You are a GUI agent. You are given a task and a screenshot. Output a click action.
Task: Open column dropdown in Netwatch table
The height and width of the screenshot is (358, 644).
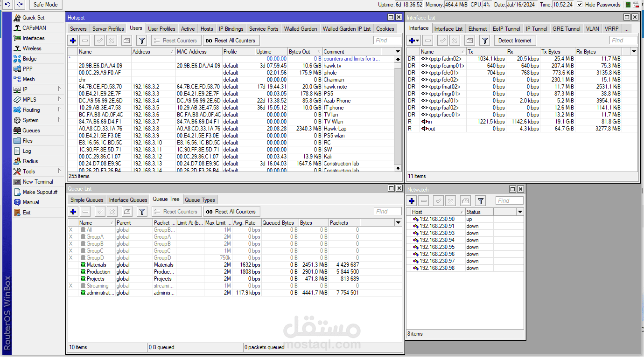tap(520, 212)
